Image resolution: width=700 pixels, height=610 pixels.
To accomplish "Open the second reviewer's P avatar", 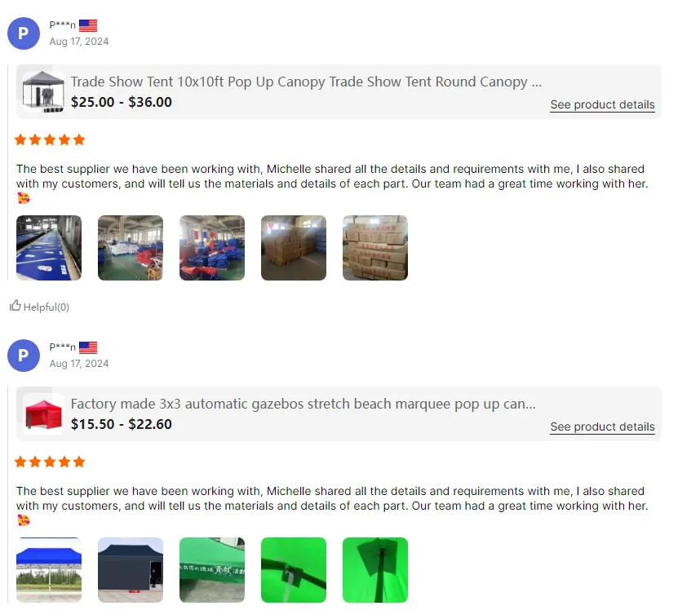I will tap(24, 356).
